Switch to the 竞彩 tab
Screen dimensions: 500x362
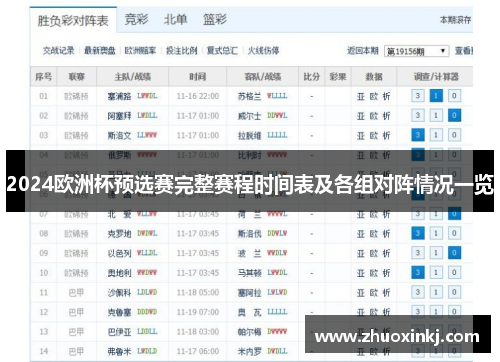[x=136, y=19]
